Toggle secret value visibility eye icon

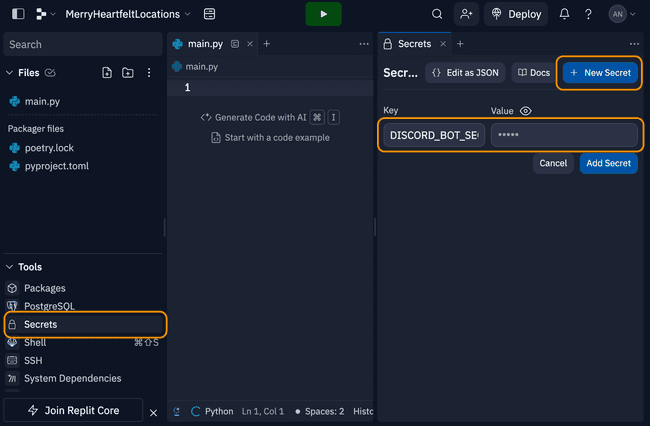(x=526, y=111)
